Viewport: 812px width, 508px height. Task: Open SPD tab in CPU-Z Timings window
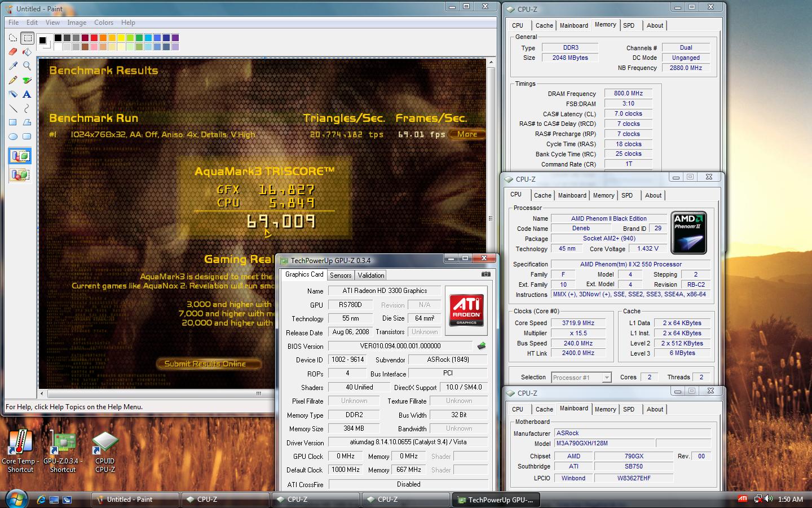(629, 25)
